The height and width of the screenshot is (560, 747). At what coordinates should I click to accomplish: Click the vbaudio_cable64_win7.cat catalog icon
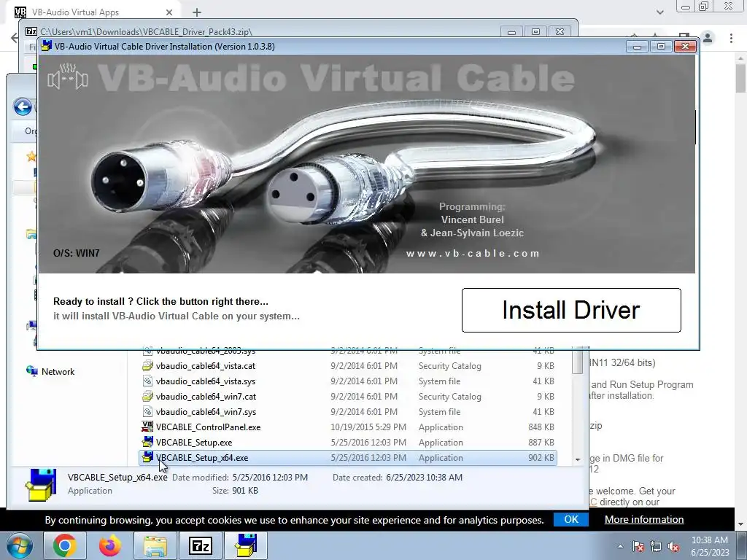[x=147, y=396]
